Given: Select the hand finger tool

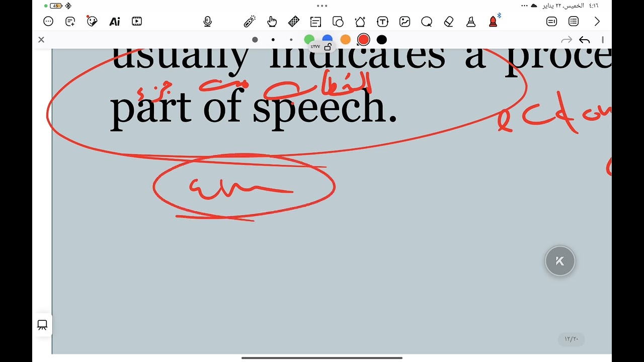Looking at the screenshot, I should 272,22.
